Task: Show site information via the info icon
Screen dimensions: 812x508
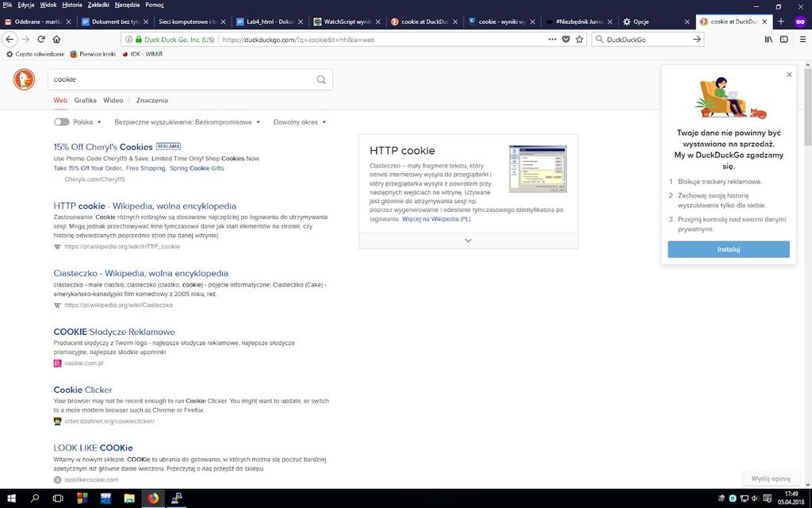Action: coord(128,40)
